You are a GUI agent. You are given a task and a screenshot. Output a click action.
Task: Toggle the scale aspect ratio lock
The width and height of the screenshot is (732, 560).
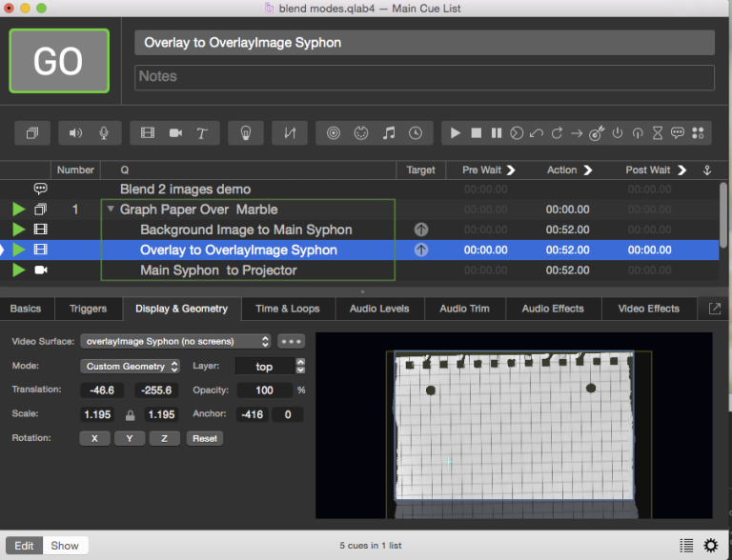tap(130, 415)
